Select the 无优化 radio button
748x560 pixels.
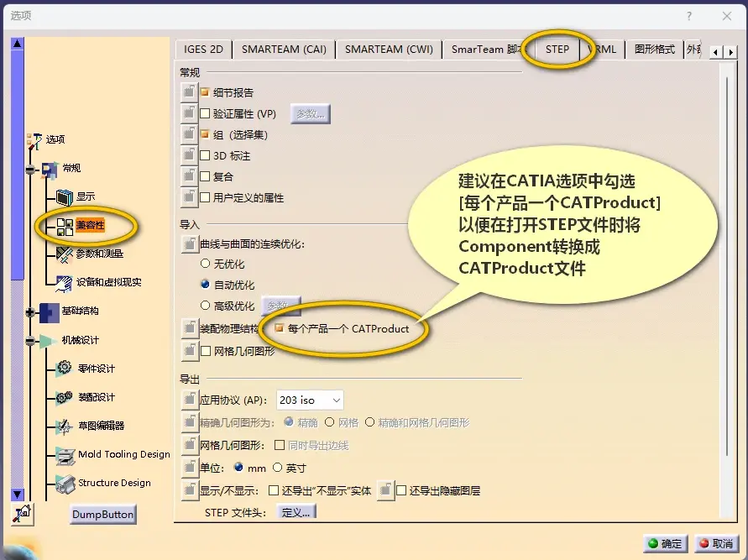tap(205, 264)
